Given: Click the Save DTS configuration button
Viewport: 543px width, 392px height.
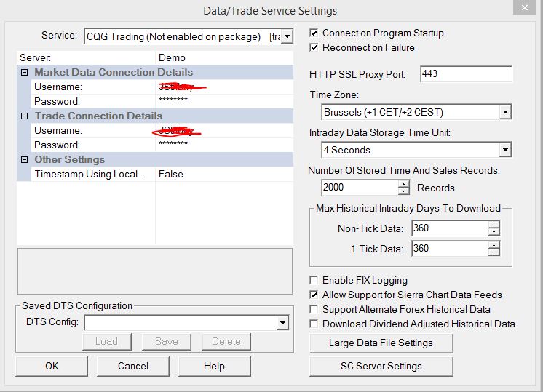Looking at the screenshot, I should pyautogui.click(x=166, y=342).
